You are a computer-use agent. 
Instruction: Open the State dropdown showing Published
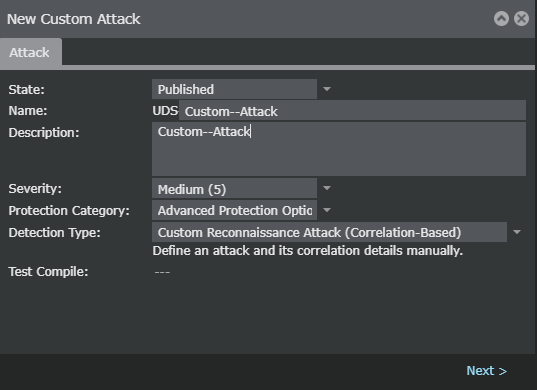234,89
